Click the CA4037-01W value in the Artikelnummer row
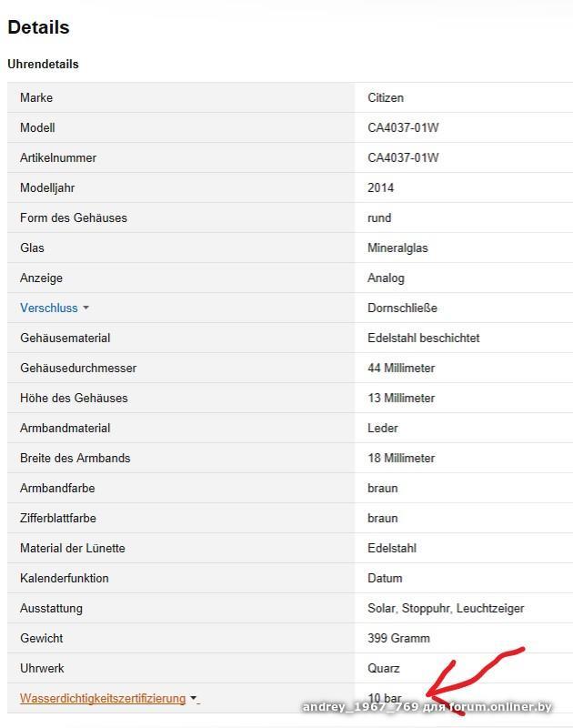 403,158
